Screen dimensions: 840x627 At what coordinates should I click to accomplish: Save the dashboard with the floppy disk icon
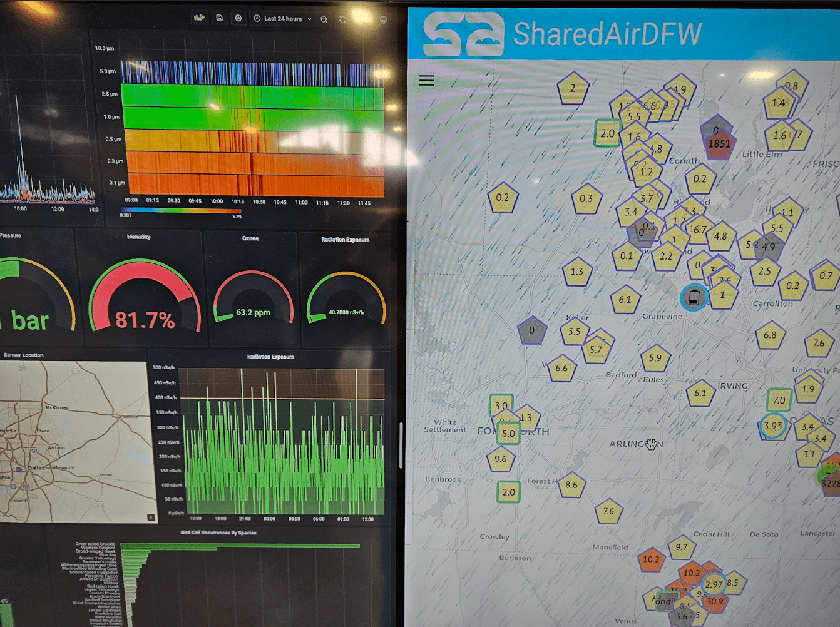(x=220, y=18)
